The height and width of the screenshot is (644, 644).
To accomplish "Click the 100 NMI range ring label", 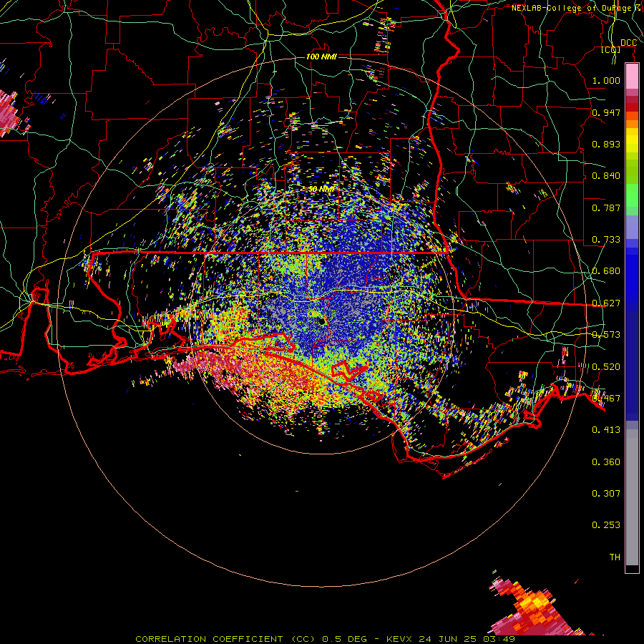I will click(x=321, y=57).
